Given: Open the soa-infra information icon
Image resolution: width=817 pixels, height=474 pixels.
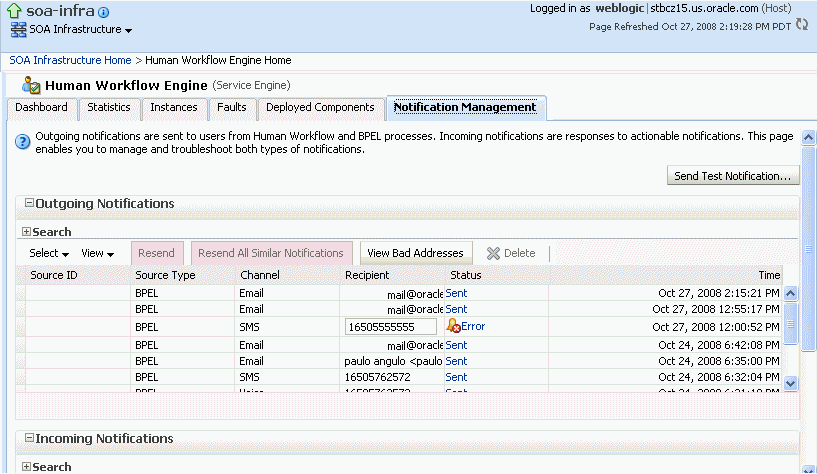Looking at the screenshot, I should click(104, 12).
